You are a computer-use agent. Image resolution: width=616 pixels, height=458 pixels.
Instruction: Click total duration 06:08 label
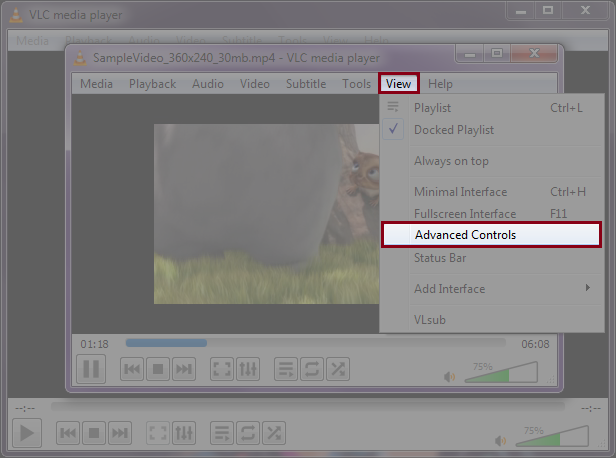(535, 344)
